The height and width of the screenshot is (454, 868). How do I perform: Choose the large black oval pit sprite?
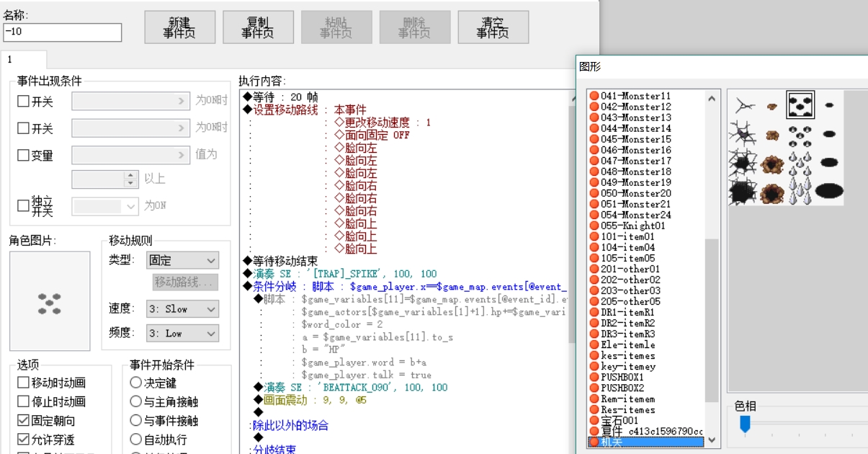pos(829,191)
